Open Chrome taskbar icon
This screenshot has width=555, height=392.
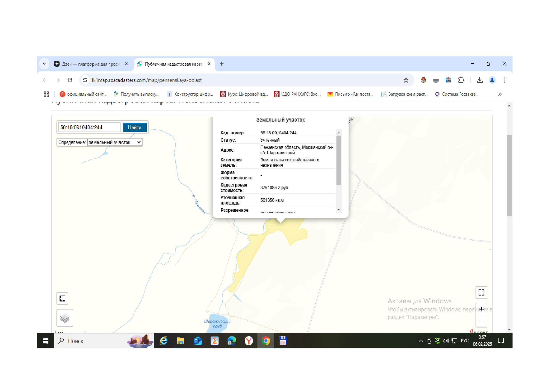266,341
